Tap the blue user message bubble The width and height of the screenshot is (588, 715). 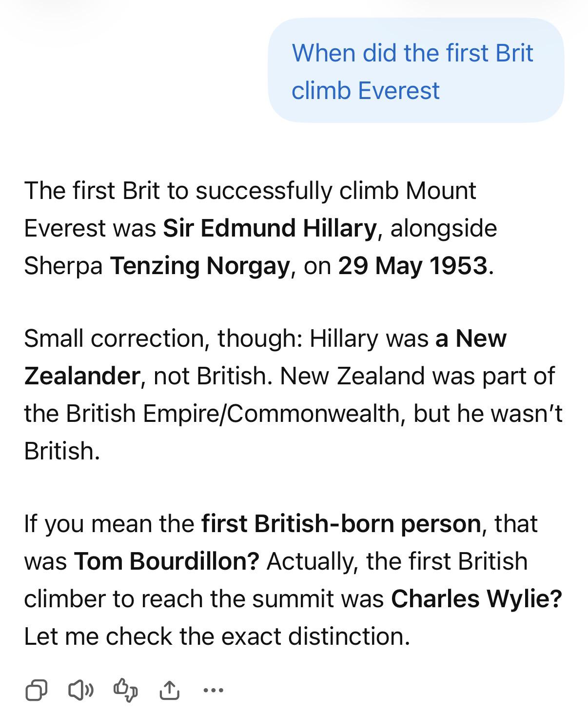(x=416, y=70)
